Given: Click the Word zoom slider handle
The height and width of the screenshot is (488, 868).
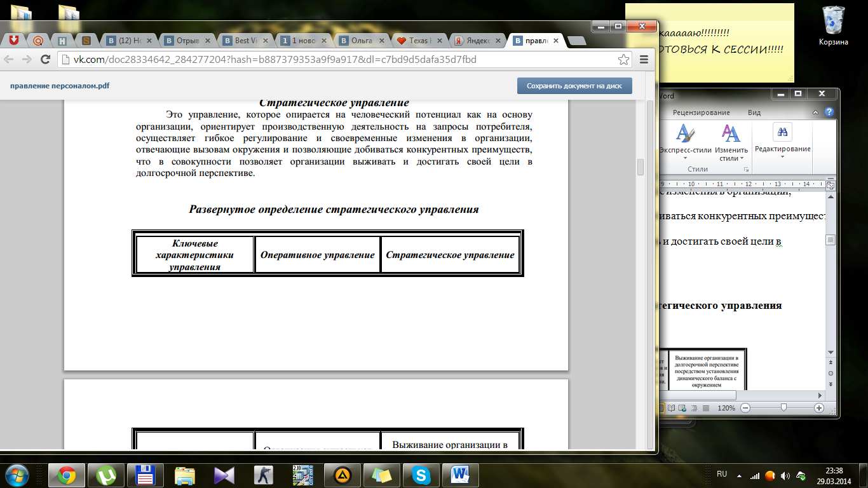Looking at the screenshot, I should pos(784,408).
